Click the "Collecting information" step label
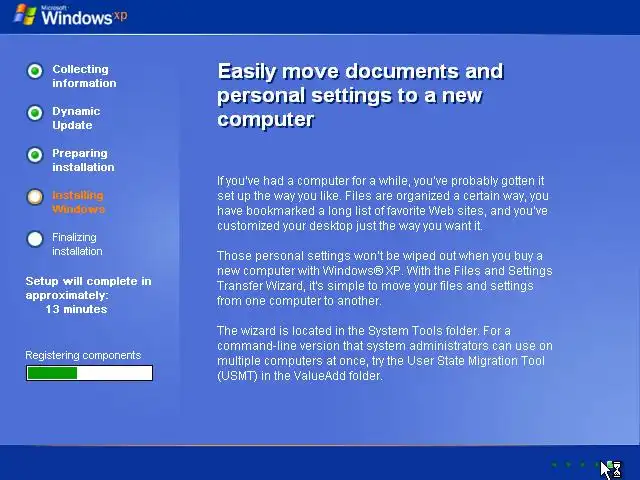 coord(84,76)
